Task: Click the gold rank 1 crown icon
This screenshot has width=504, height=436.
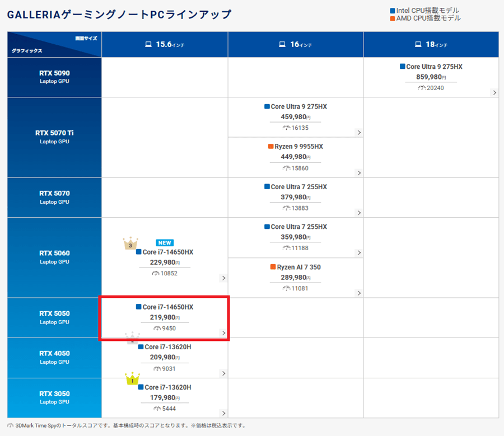Action: (x=132, y=379)
